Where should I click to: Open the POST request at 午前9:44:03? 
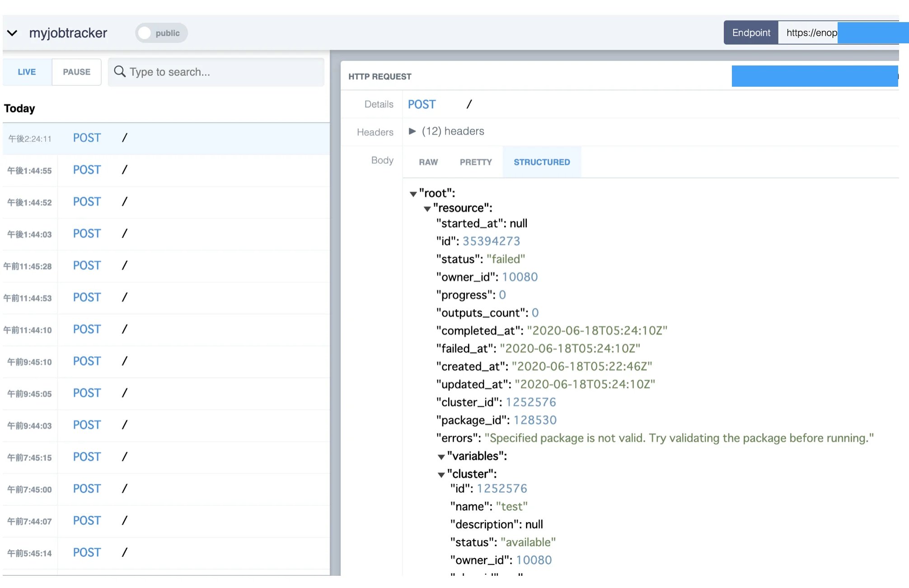(166, 425)
